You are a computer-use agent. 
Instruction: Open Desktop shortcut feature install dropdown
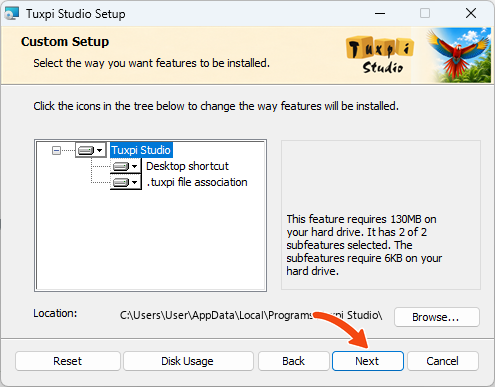click(x=126, y=166)
